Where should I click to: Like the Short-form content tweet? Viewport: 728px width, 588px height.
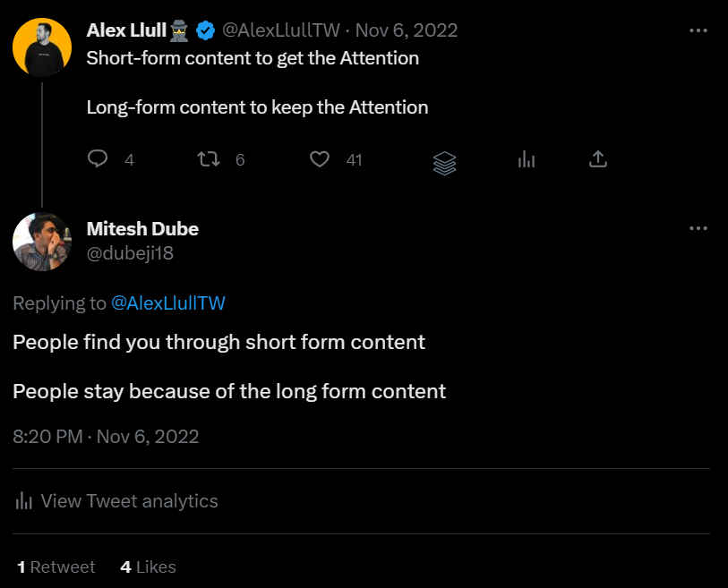320,159
